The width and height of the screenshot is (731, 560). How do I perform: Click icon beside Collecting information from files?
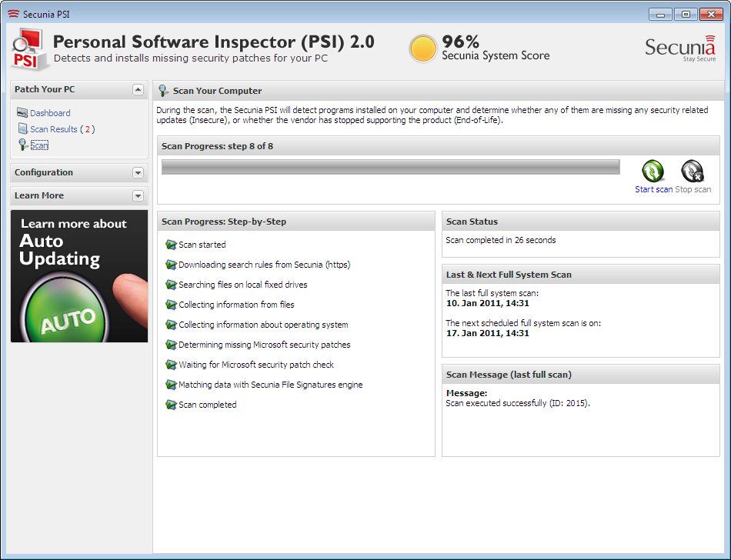point(171,305)
